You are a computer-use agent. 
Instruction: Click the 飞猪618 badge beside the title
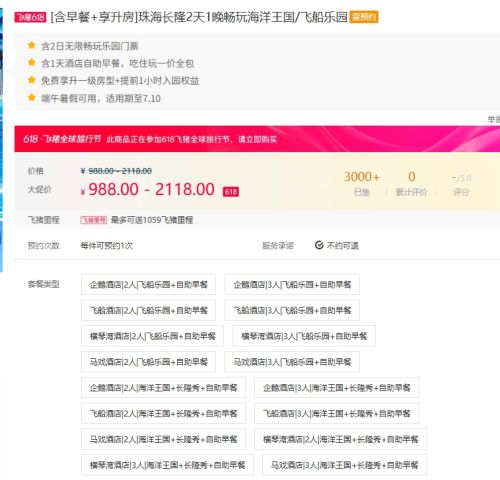(x=30, y=17)
